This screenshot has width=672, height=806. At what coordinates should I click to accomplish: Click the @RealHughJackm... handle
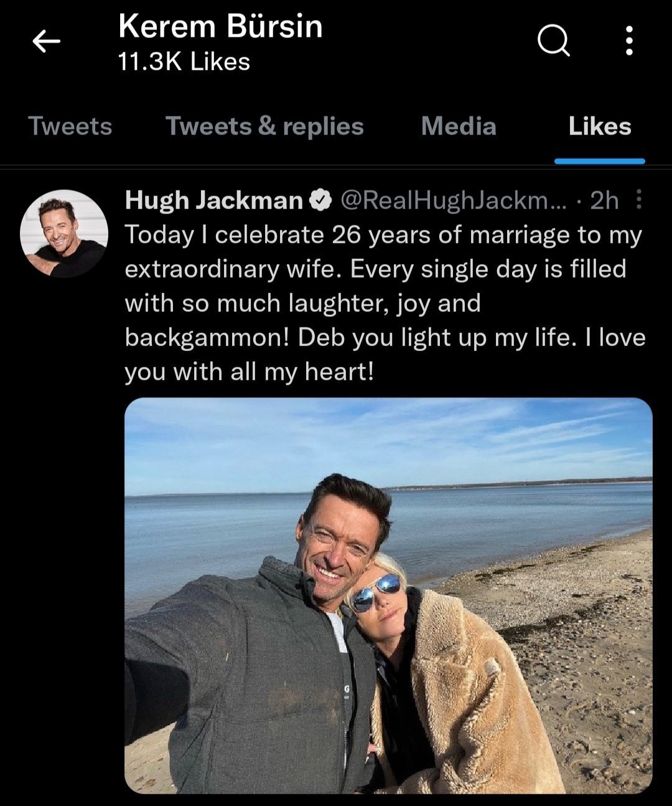[452, 200]
